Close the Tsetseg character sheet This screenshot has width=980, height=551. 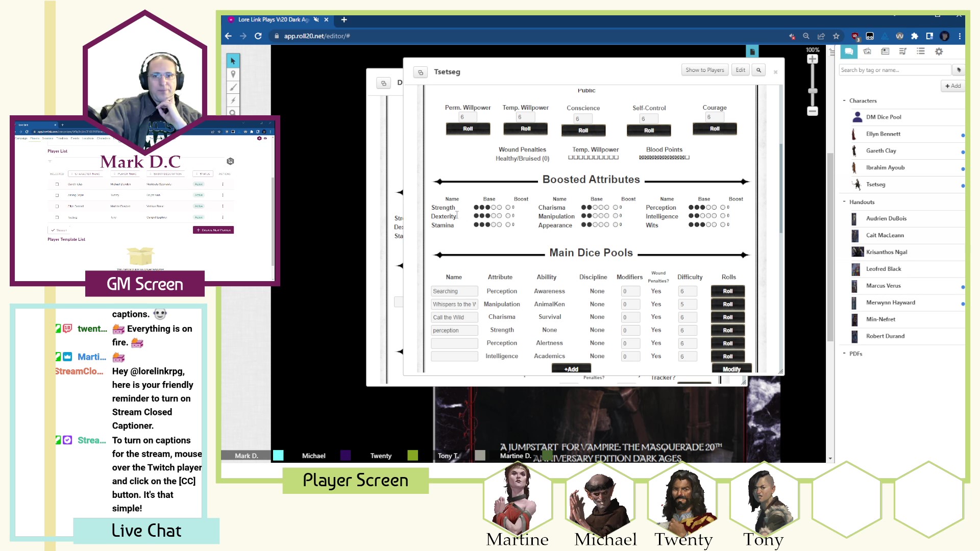point(775,72)
